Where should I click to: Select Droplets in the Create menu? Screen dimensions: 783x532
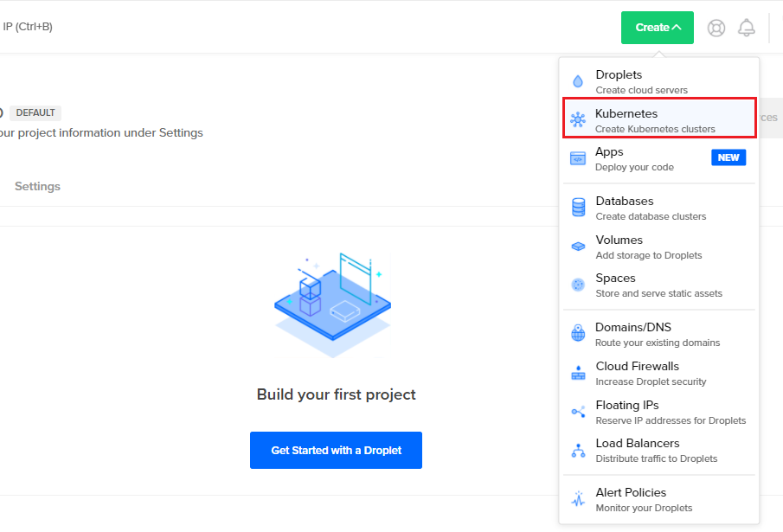(x=659, y=81)
